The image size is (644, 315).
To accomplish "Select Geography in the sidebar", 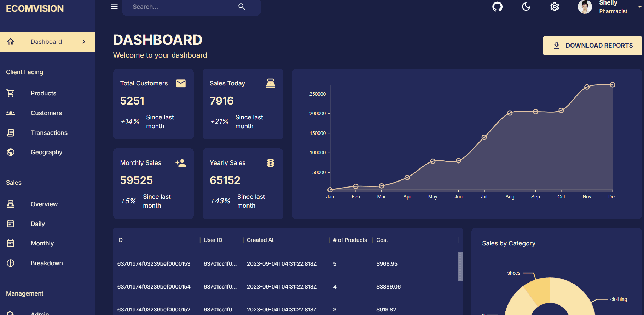I will pos(46,152).
